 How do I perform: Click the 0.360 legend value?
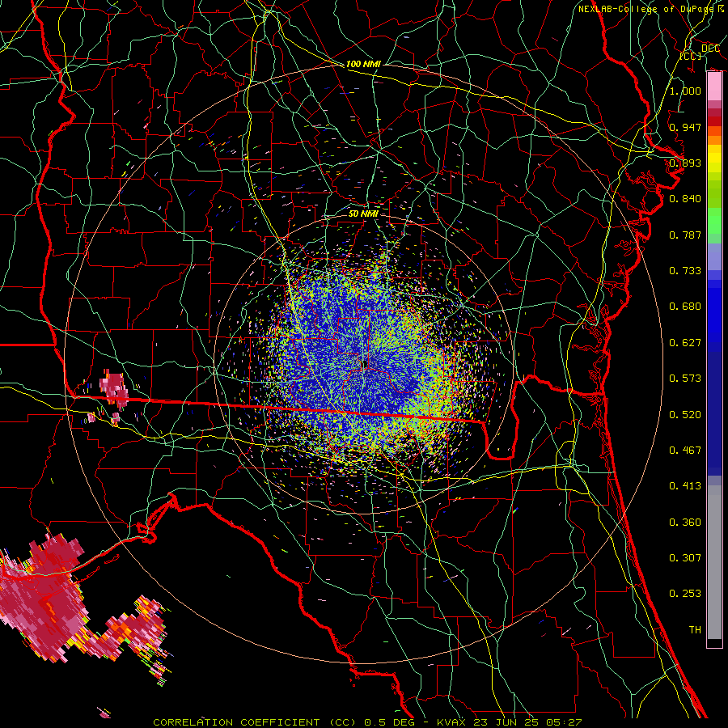[685, 523]
